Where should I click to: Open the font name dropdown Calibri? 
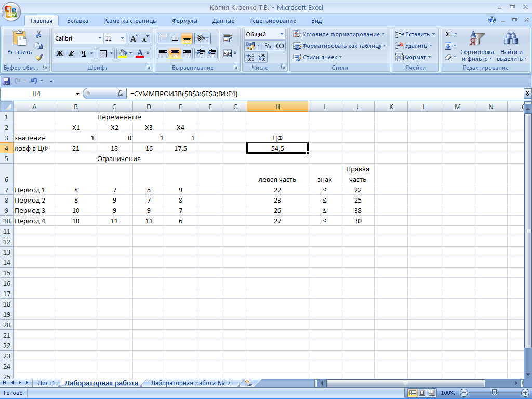click(x=100, y=38)
